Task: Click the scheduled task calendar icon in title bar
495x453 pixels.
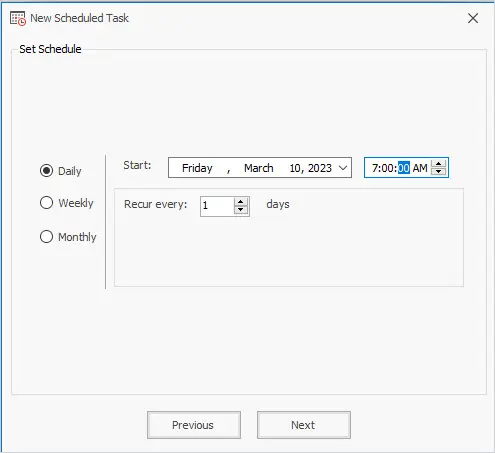Action: tap(18, 18)
